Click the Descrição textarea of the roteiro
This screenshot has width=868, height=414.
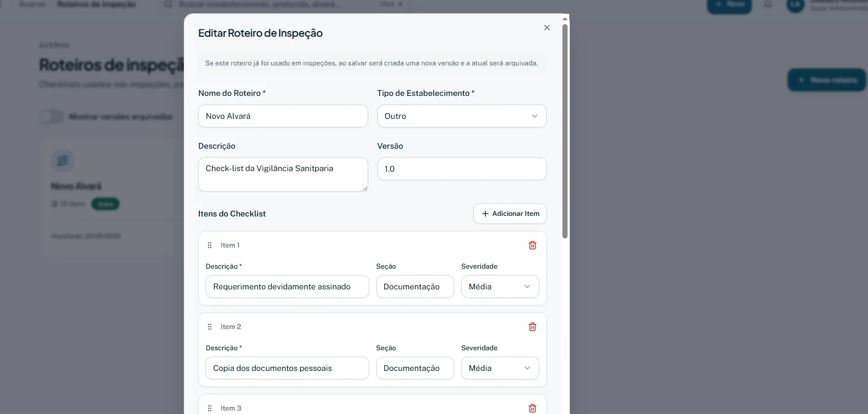283,175
